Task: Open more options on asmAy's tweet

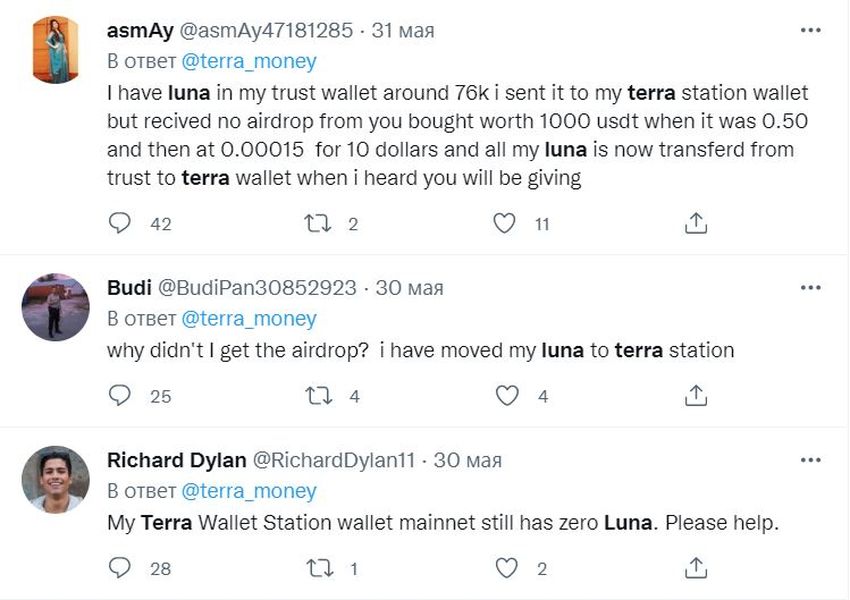Action: (x=810, y=31)
